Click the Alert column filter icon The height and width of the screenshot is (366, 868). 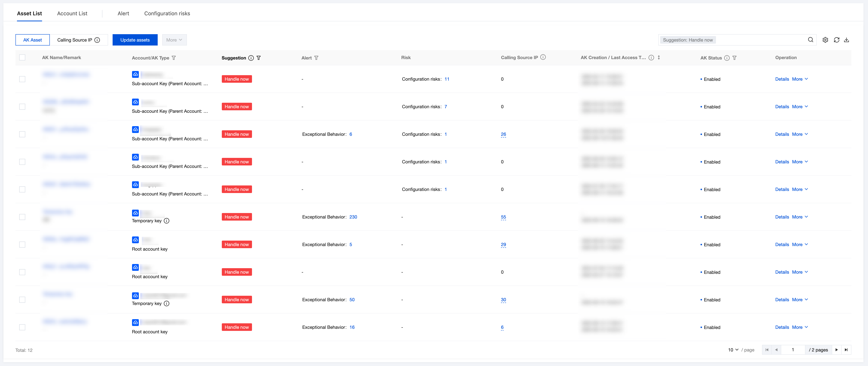316,58
